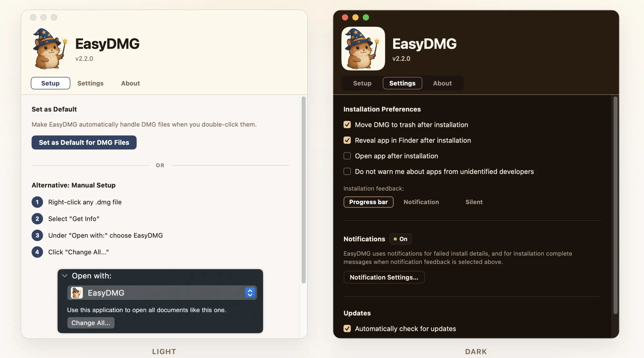Click v2.2.0 version label in light window
Screen dimensions: 644x358
coord(84,59)
